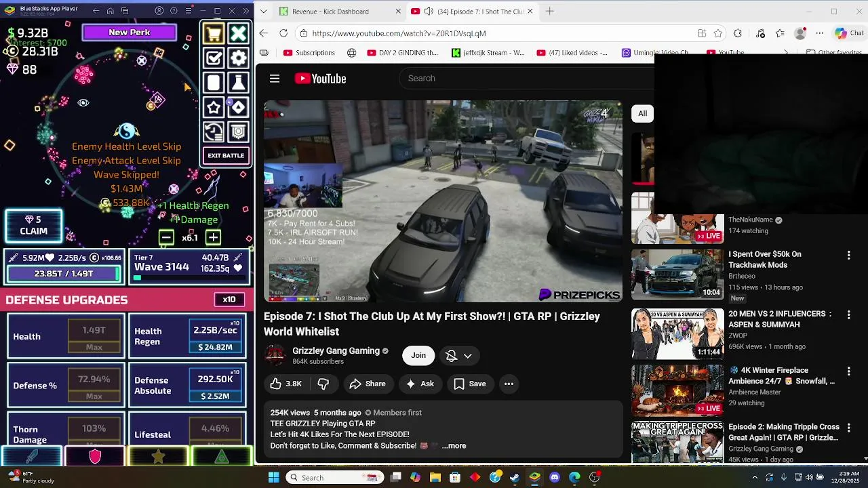
Task: Open the Edge Copilot Chat button
Action: [x=850, y=33]
